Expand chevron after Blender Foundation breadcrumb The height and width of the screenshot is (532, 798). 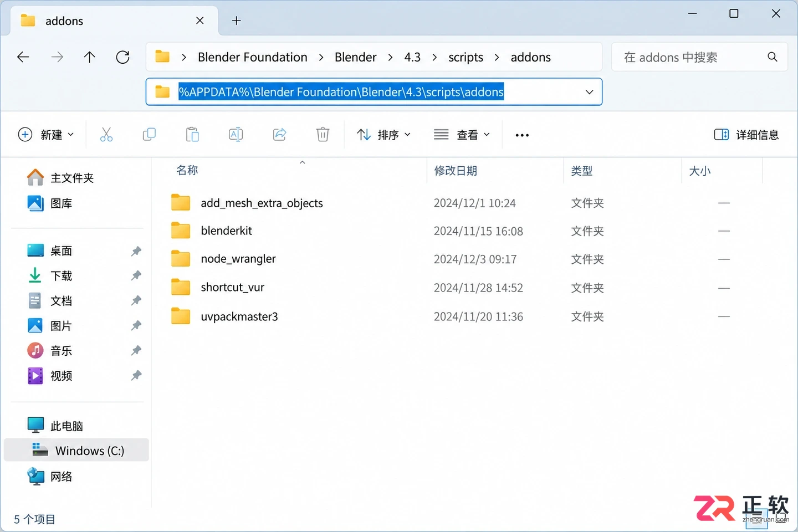(x=321, y=58)
